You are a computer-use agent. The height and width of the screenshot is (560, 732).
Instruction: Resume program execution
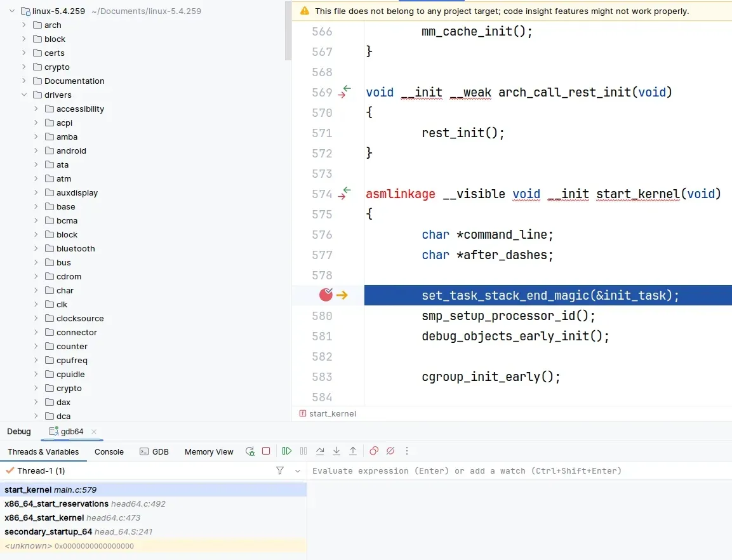point(286,451)
